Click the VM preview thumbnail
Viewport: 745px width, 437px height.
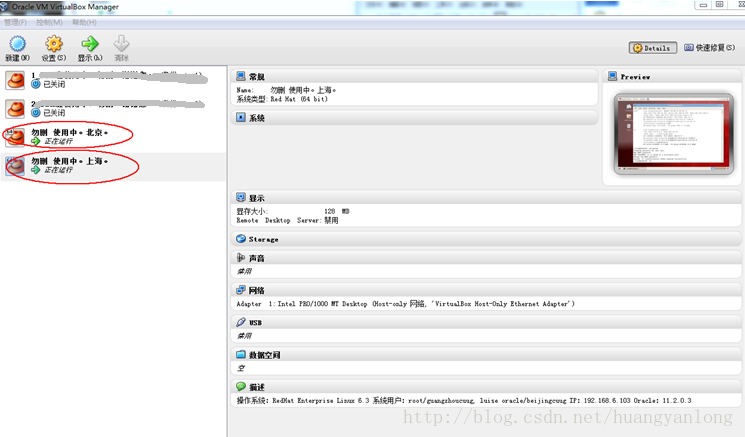pyautogui.click(x=674, y=134)
